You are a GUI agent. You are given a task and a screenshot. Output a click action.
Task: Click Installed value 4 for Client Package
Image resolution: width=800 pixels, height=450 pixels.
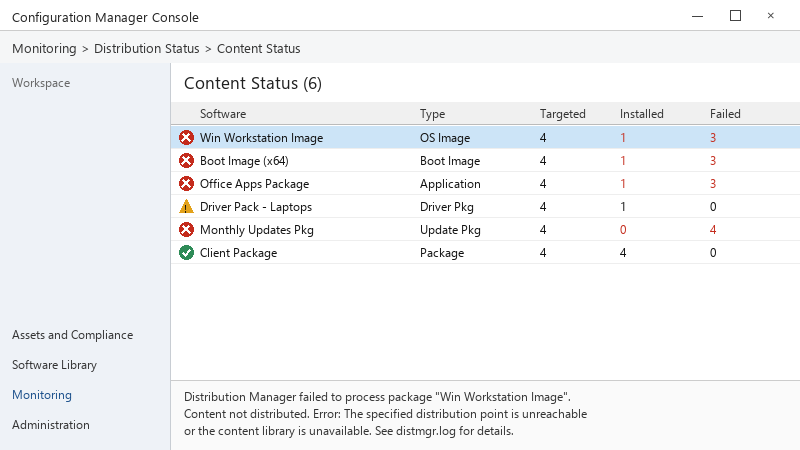[623, 253]
